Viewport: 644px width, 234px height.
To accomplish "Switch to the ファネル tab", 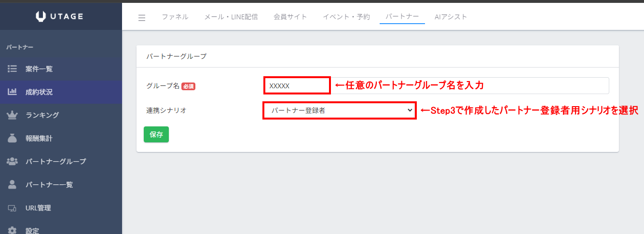I will pyautogui.click(x=175, y=17).
